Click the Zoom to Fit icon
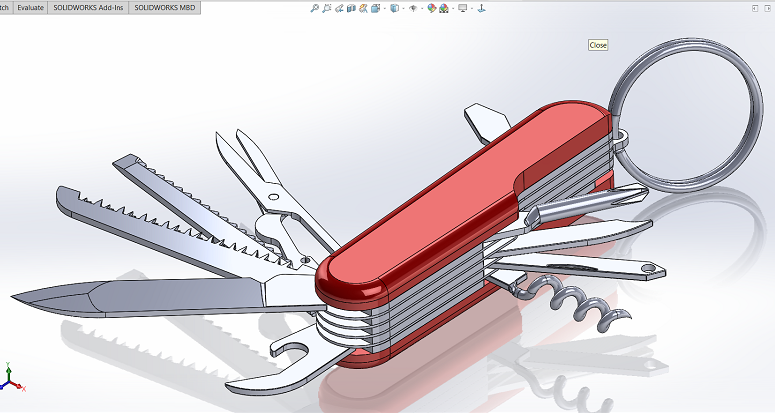This screenshot has width=775, height=413. click(314, 8)
